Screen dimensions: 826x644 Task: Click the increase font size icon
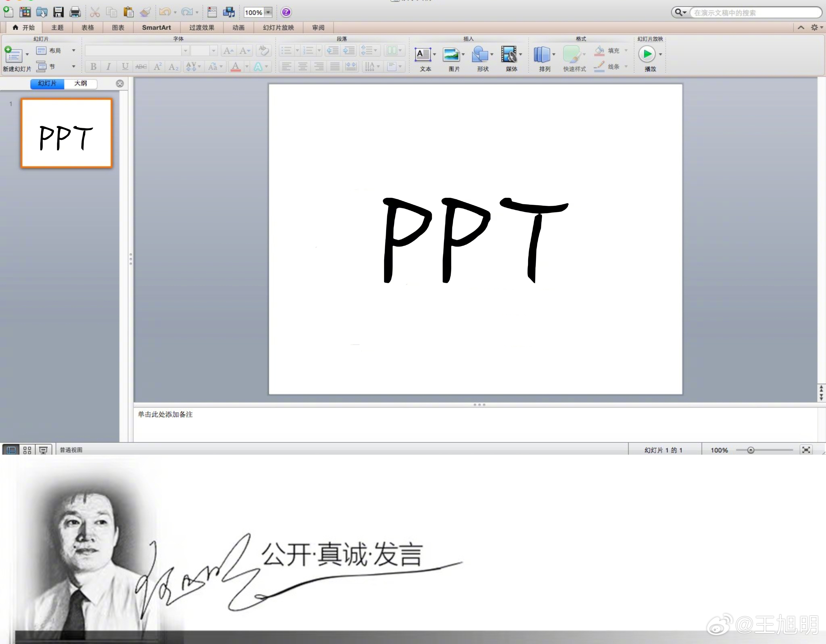[x=228, y=50]
